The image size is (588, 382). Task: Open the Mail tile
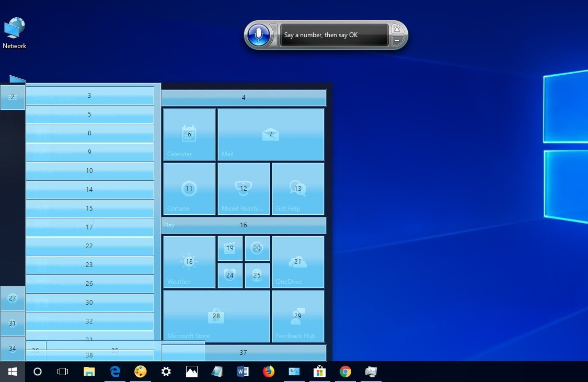[x=270, y=134]
